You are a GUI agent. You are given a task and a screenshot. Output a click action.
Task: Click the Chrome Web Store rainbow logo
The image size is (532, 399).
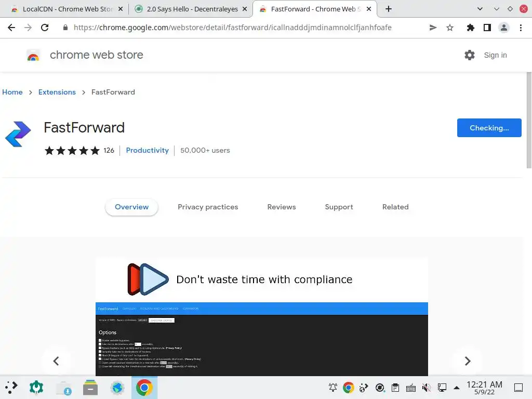pyautogui.click(x=33, y=55)
